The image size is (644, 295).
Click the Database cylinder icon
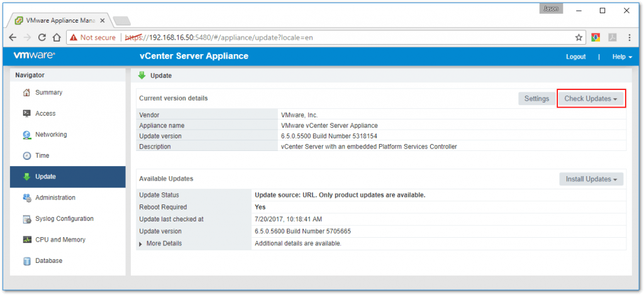(x=26, y=261)
